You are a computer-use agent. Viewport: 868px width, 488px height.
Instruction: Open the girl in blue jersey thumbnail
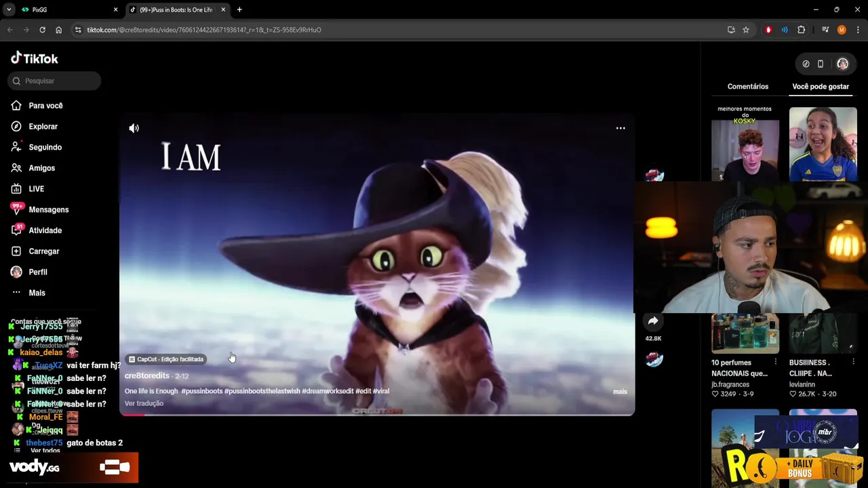click(823, 144)
